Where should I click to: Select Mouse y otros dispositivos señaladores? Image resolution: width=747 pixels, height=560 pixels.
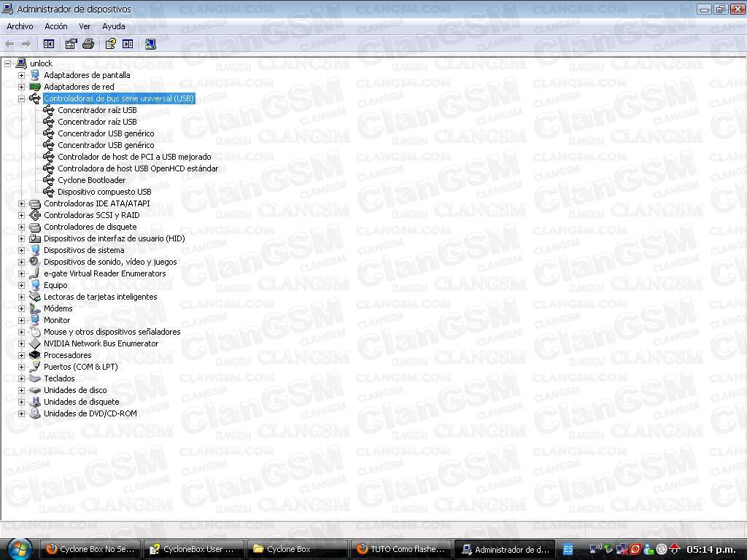pos(112,332)
